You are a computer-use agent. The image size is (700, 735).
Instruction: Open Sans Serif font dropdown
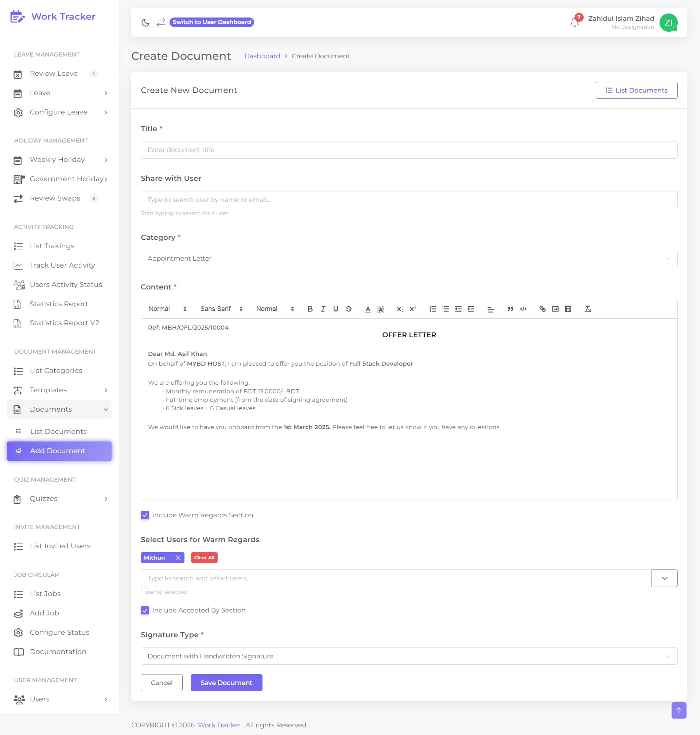[221, 309]
